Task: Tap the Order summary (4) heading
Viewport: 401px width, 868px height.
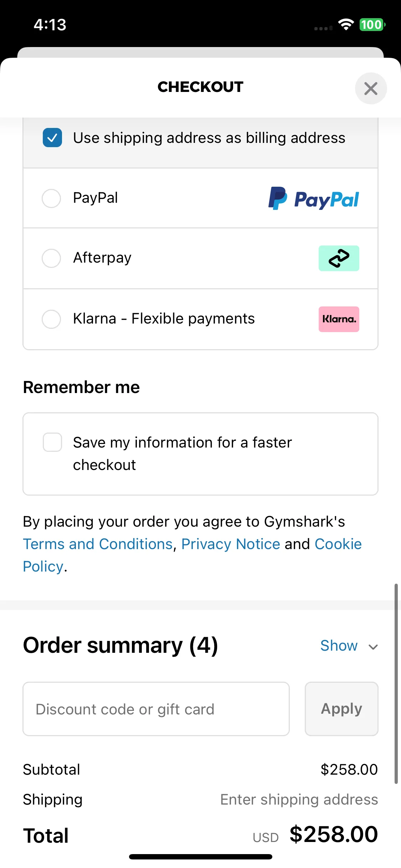Action: (120, 645)
